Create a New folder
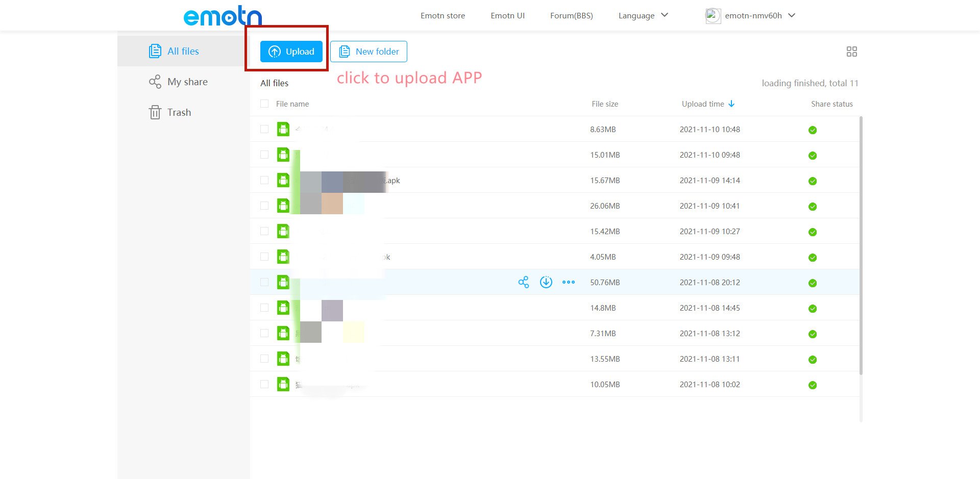Viewport: 980px width, 479px height. coord(369,52)
